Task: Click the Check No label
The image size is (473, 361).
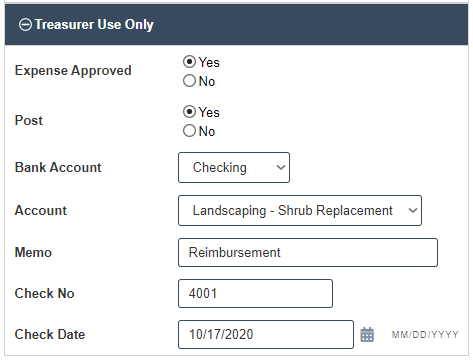Action: click(45, 293)
